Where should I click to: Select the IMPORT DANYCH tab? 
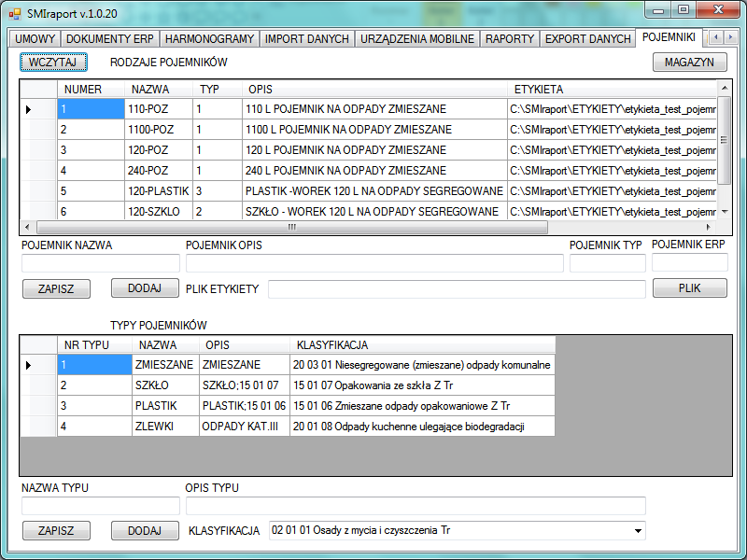coord(307,39)
